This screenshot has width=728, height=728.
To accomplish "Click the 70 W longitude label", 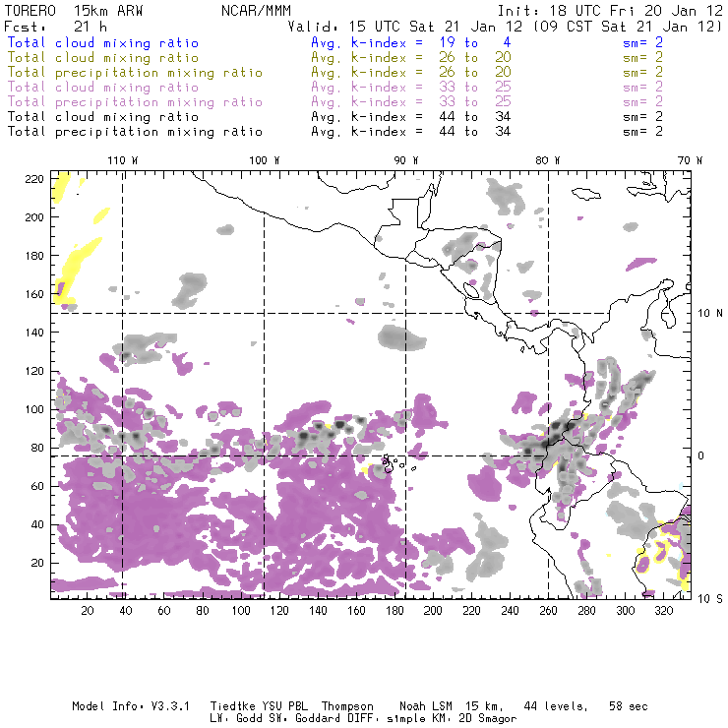I will [690, 160].
